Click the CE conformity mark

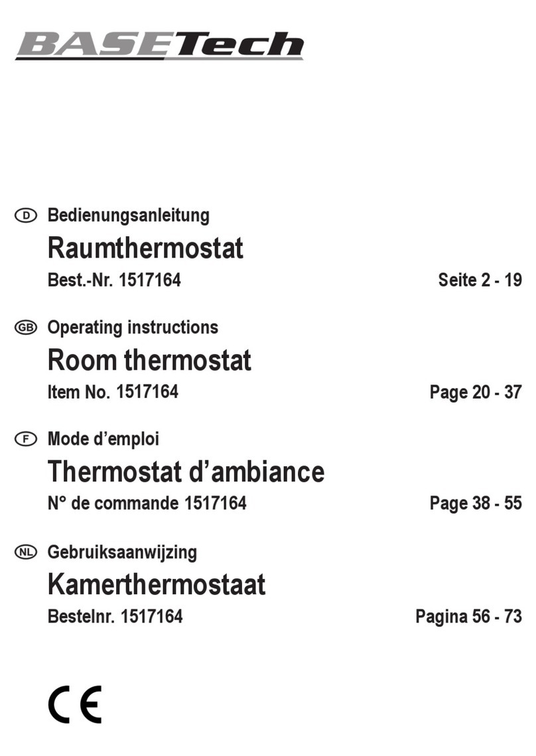(x=74, y=704)
